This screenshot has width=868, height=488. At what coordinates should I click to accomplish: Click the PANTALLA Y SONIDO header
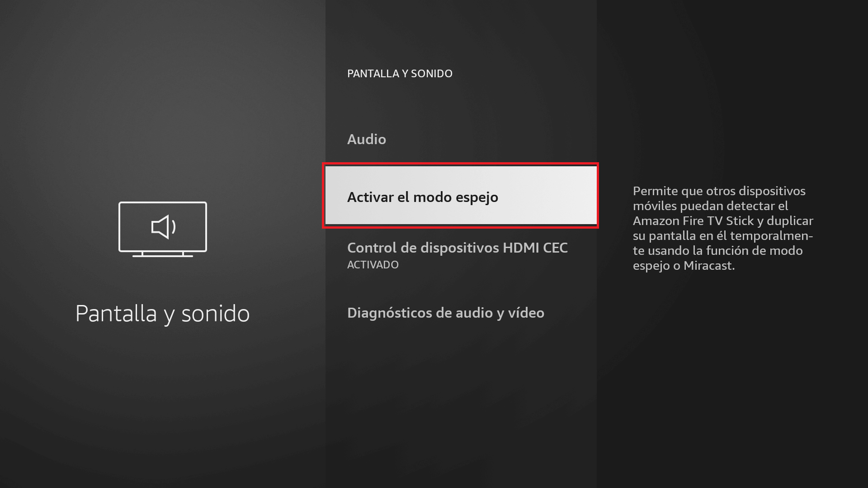pos(400,74)
